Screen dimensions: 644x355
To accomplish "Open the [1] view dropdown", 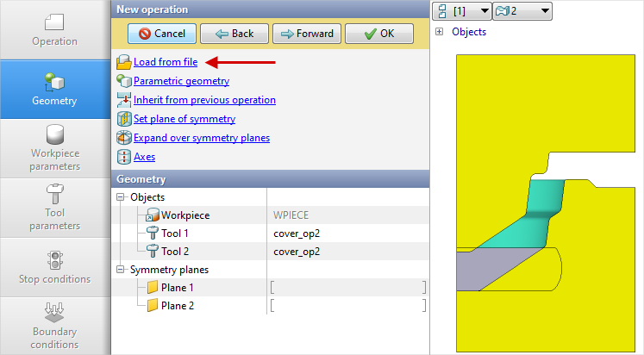I will pyautogui.click(x=461, y=10).
